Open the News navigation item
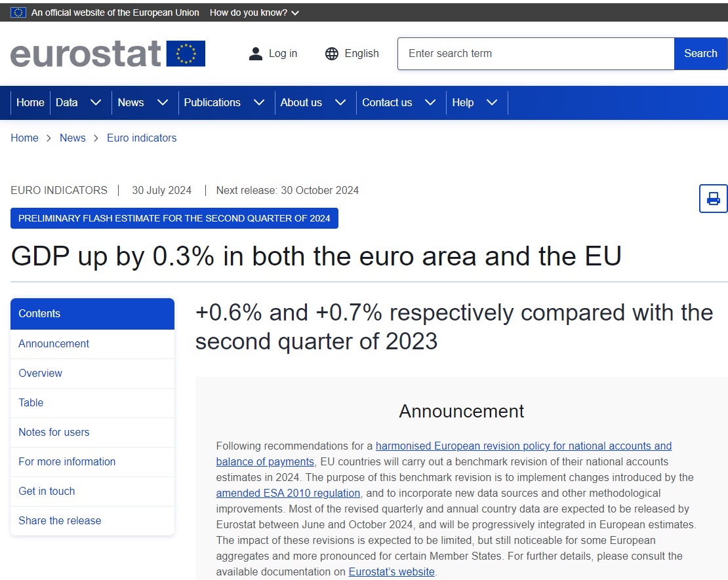 point(131,102)
